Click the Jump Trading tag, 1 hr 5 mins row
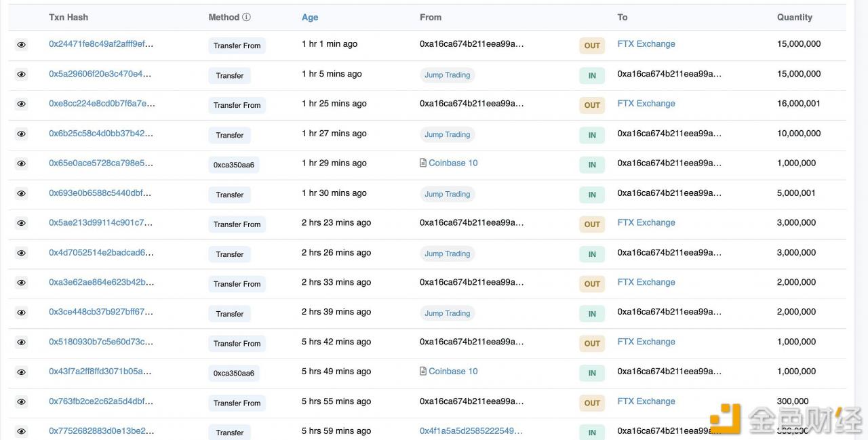This screenshot has width=868, height=440. click(x=448, y=75)
